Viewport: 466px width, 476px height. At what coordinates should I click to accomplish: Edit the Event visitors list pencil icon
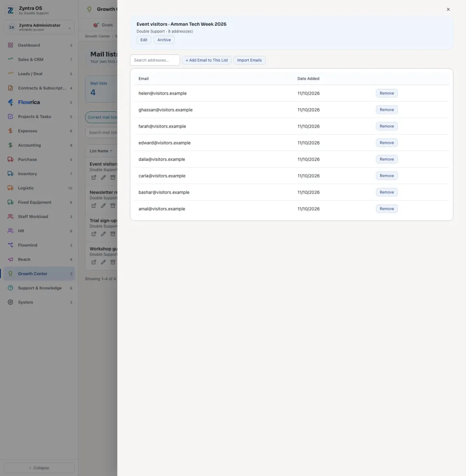(x=103, y=177)
